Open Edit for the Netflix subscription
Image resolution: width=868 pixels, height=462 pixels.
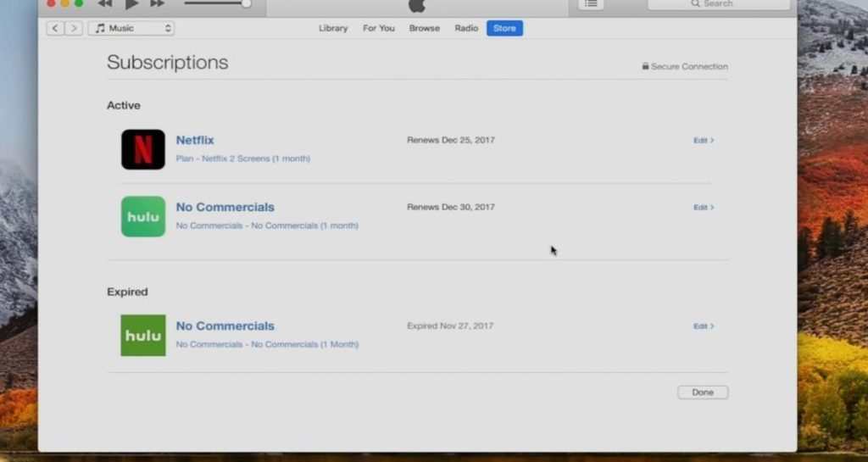click(x=704, y=141)
